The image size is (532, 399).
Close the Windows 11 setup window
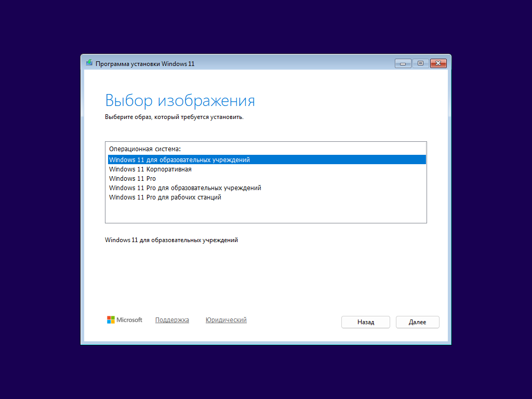click(x=438, y=63)
